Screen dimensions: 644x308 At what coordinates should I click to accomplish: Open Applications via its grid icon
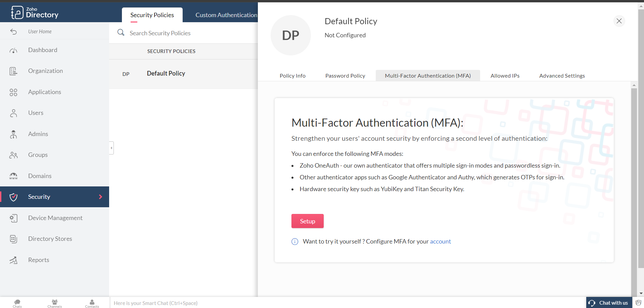point(13,92)
